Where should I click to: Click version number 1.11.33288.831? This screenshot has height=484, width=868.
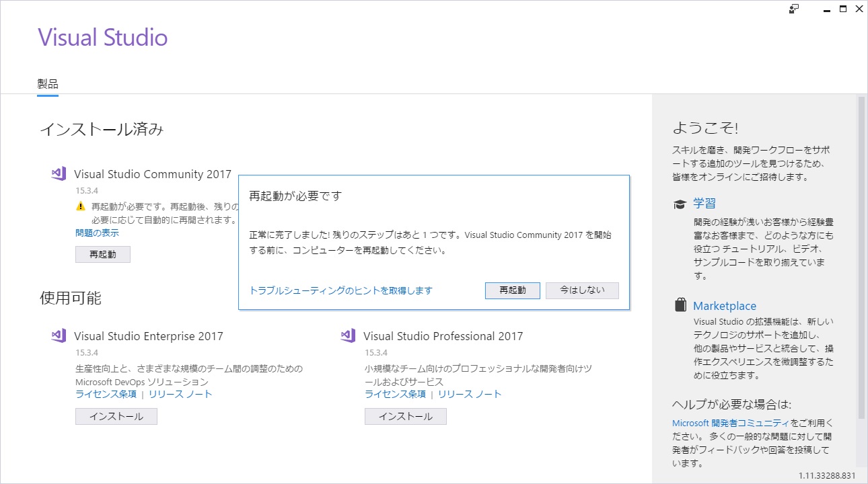tap(827, 476)
